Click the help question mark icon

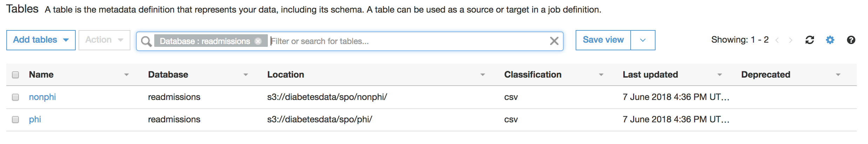tap(851, 40)
